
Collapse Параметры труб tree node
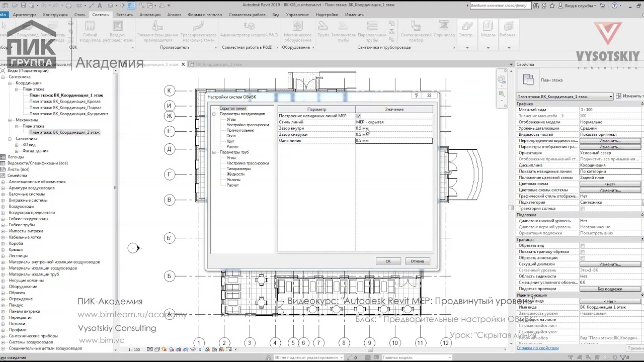215,152
